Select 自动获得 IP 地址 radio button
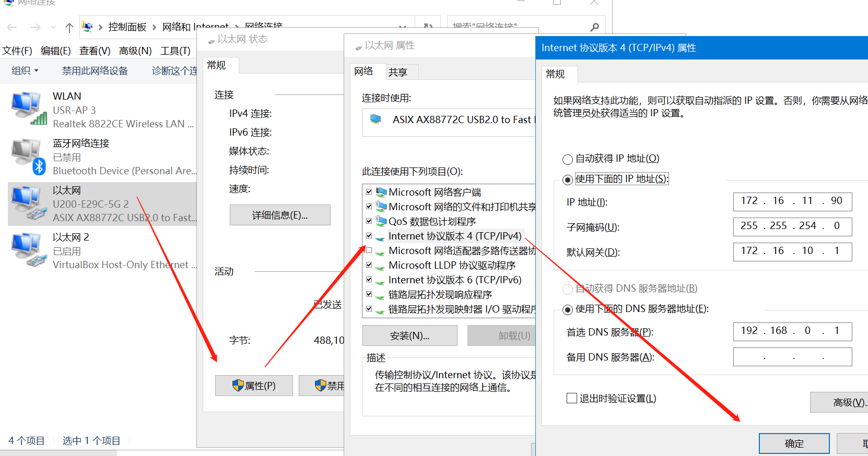The image size is (868, 456). (x=568, y=159)
